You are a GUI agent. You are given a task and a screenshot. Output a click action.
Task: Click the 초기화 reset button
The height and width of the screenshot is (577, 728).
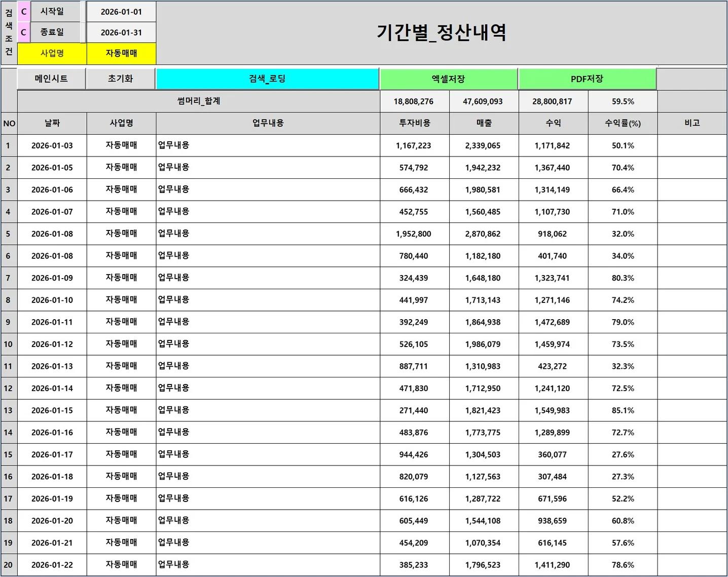(121, 79)
